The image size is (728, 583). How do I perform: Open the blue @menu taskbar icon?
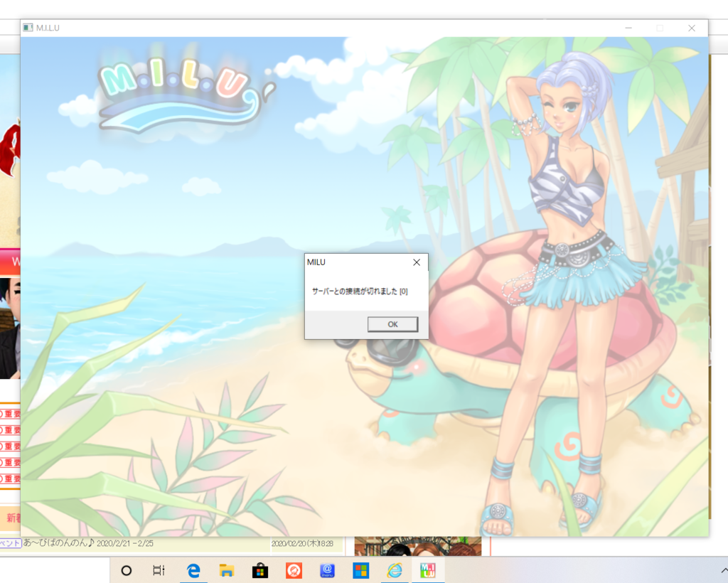click(x=327, y=570)
